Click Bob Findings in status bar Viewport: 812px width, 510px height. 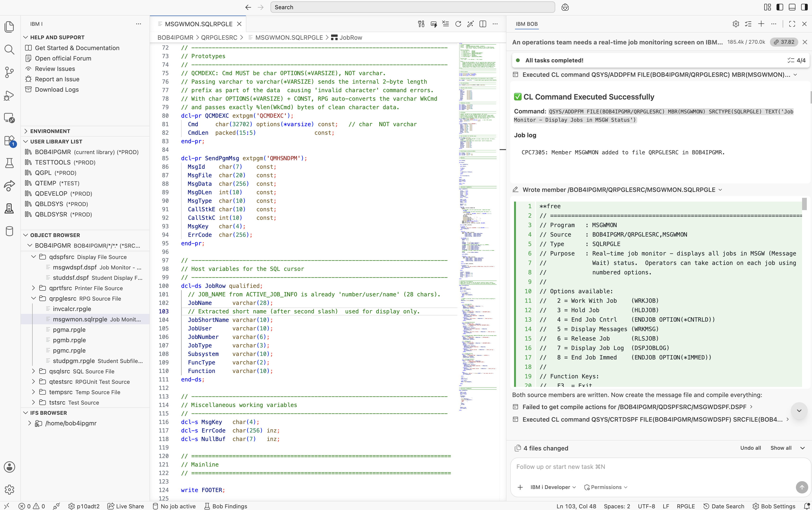pyautogui.click(x=226, y=506)
